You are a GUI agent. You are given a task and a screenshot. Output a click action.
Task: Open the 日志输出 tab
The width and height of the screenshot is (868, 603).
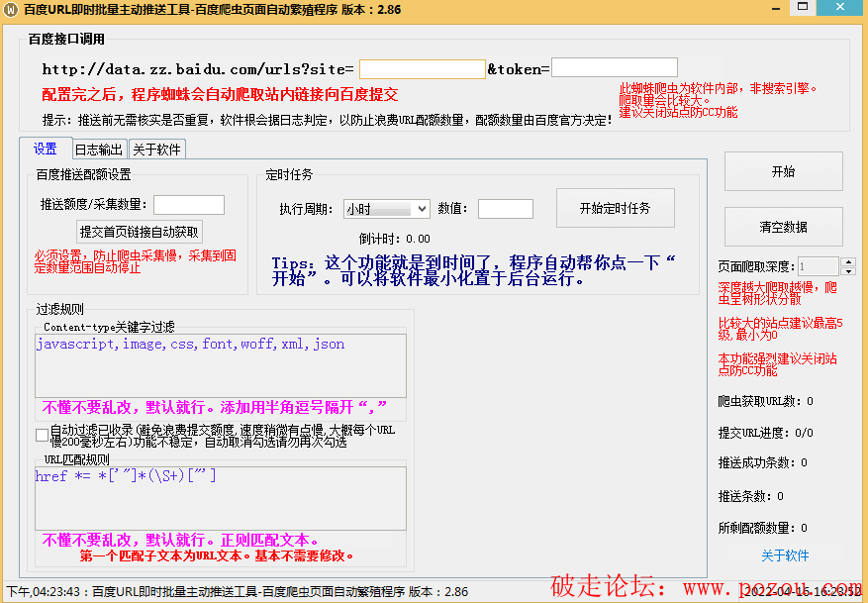(x=99, y=150)
